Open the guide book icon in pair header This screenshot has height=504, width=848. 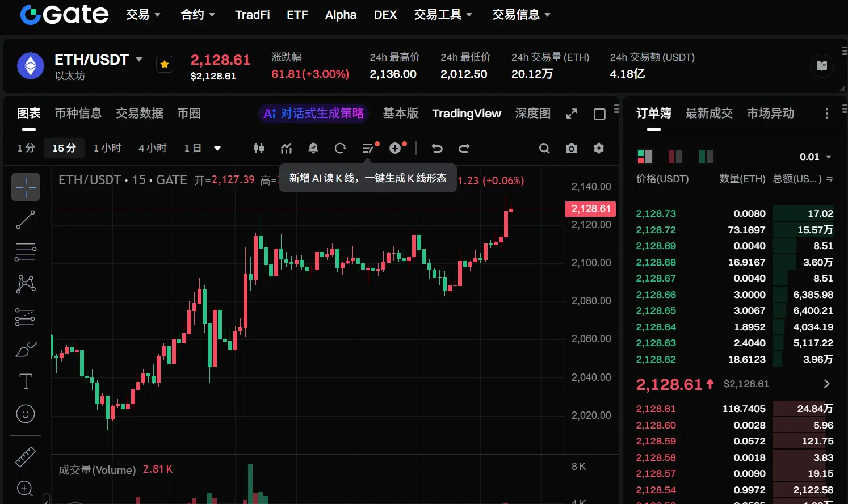click(821, 66)
